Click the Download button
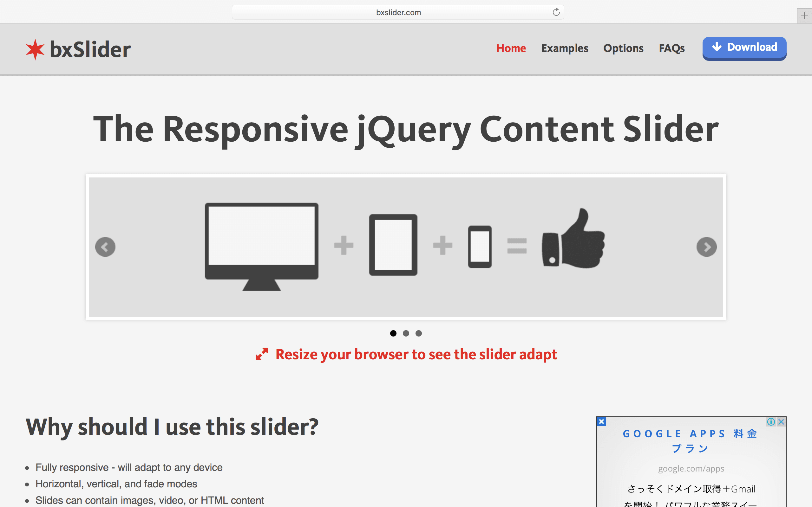 (744, 48)
